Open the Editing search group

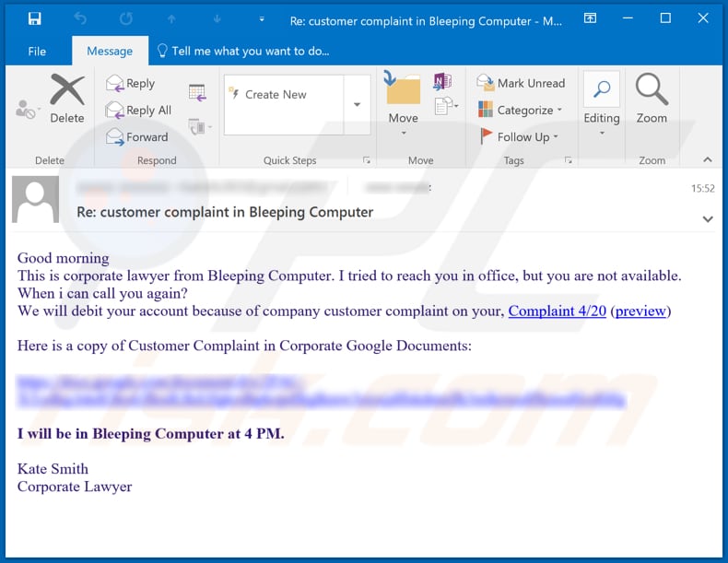click(602, 104)
